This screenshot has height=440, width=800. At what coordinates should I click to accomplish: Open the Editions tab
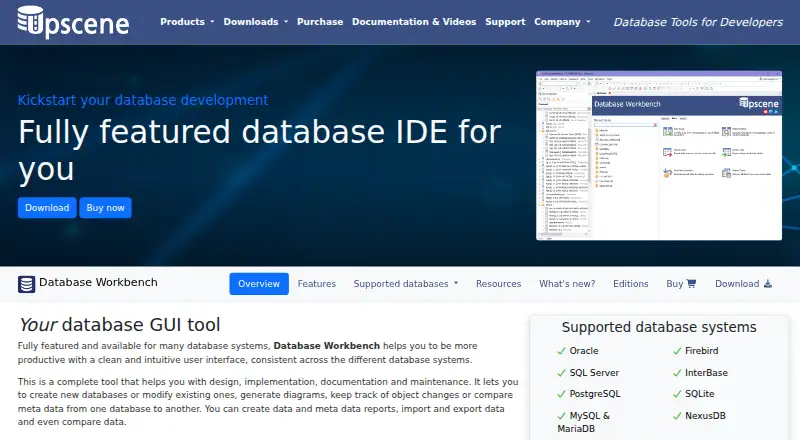631,284
